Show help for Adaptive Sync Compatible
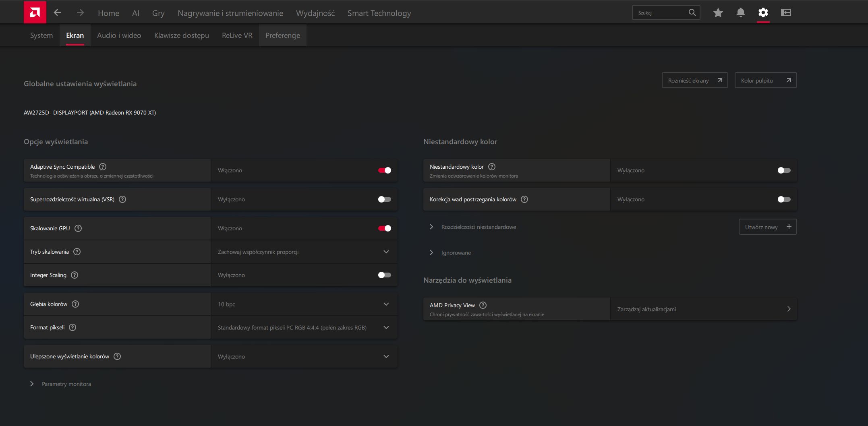 pos(103,167)
